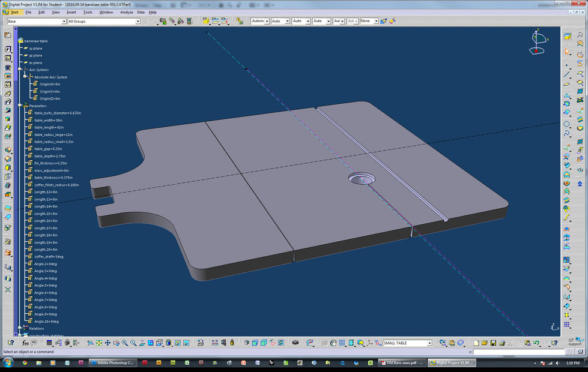Select the Pan tool
Viewport: 588px width, 372px height.
pos(108,343)
